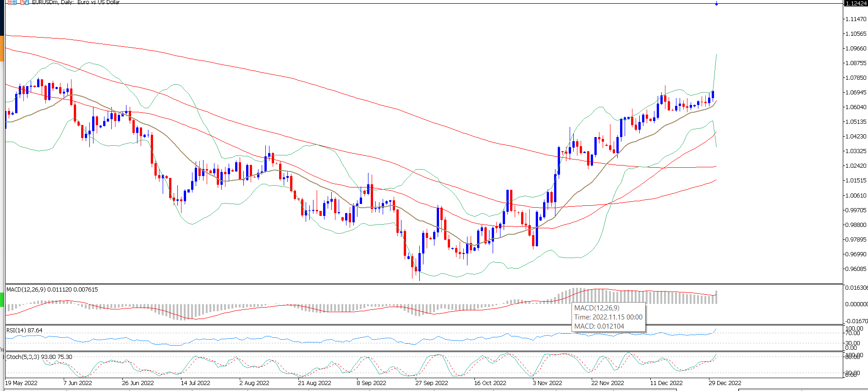Click the latest blue candle at 1.12424
868x391 pixels.
(716, 4)
